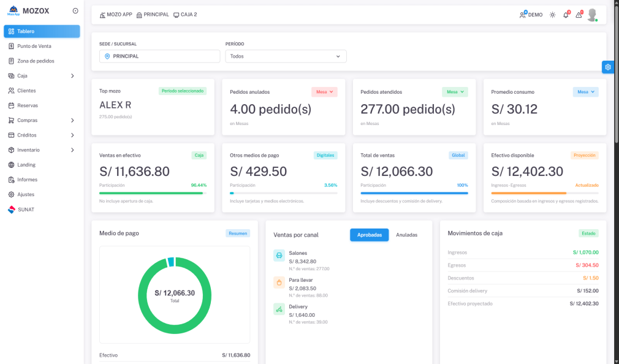The height and width of the screenshot is (364, 619).
Task: Select the Clientes sidebar icon
Action: click(x=12, y=90)
